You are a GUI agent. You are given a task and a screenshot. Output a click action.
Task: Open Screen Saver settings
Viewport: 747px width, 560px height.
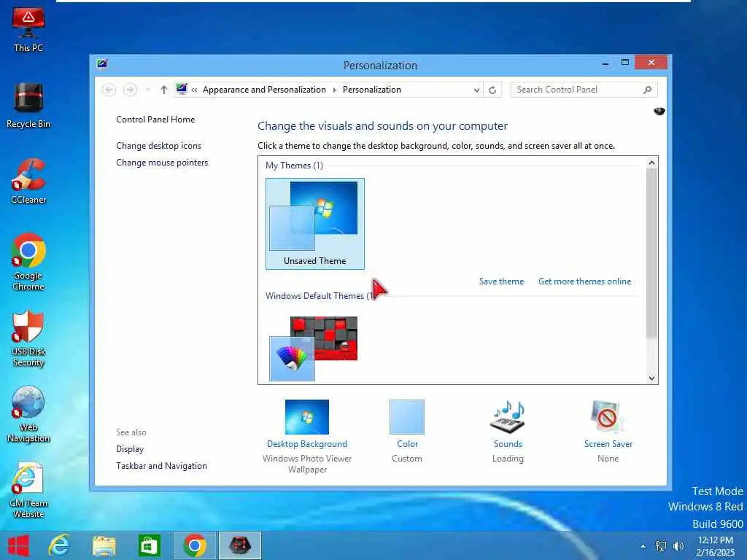pos(608,424)
